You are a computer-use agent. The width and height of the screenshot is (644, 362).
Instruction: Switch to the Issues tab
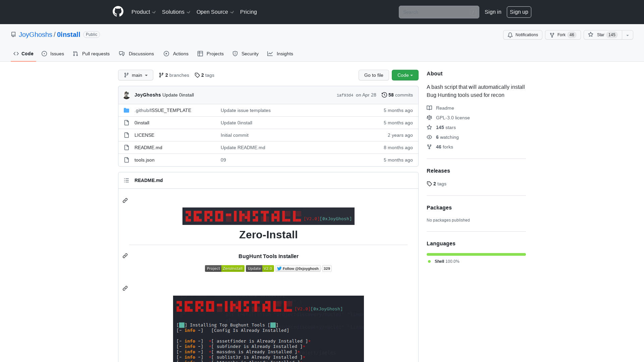[53, 54]
